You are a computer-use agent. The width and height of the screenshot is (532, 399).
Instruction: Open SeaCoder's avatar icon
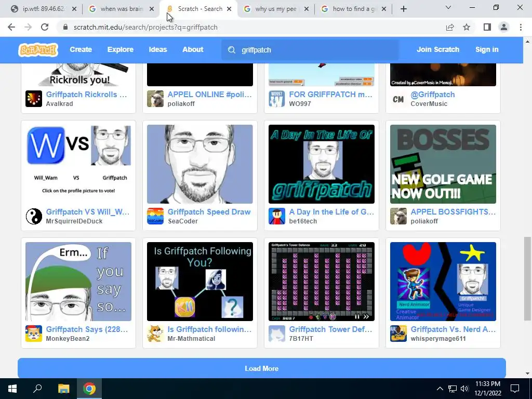tap(155, 216)
